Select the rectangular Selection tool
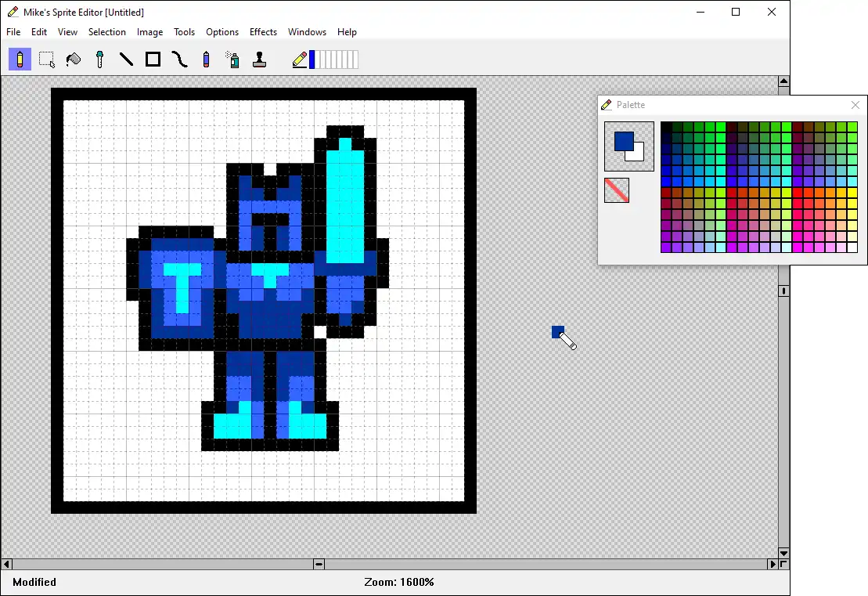Viewport: 868px width, 596px height. [x=46, y=60]
